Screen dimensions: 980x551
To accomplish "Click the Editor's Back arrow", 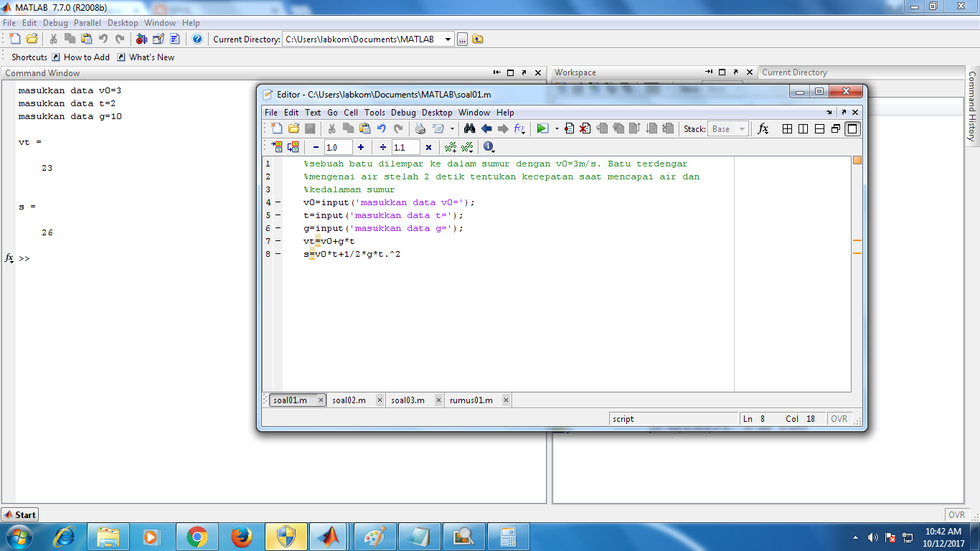I will click(486, 128).
